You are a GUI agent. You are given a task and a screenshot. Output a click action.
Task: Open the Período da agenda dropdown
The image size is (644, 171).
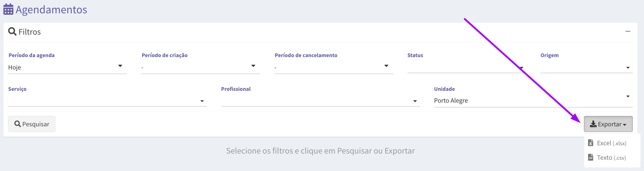(67, 67)
